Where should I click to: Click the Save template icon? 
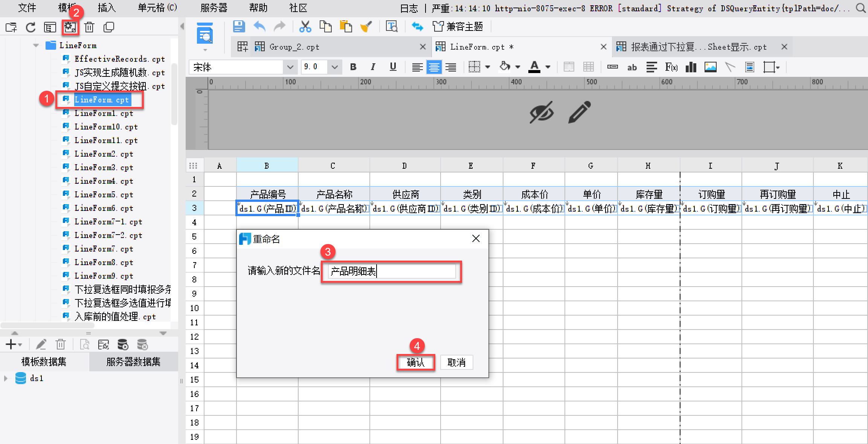239,27
